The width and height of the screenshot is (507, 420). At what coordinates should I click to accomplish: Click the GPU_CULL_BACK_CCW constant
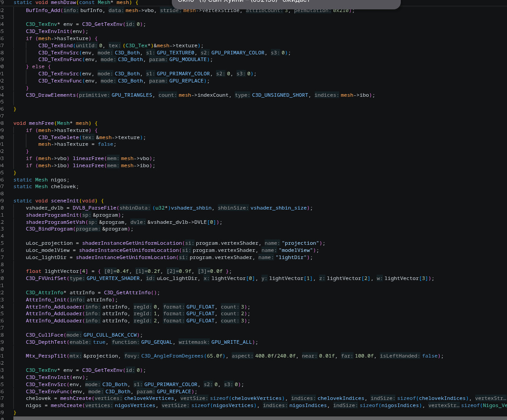110,335
